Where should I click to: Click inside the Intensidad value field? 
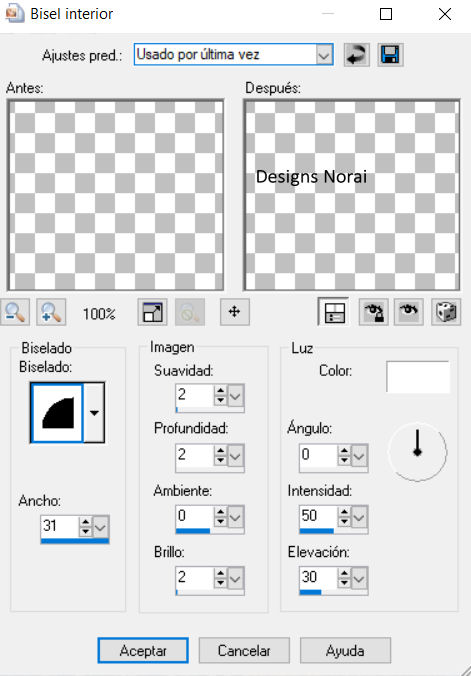(318, 516)
